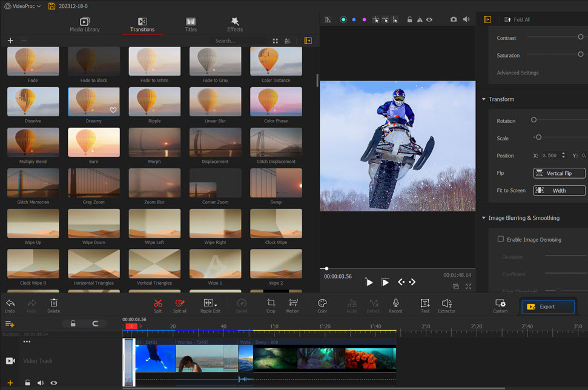Click the Export button

point(547,306)
